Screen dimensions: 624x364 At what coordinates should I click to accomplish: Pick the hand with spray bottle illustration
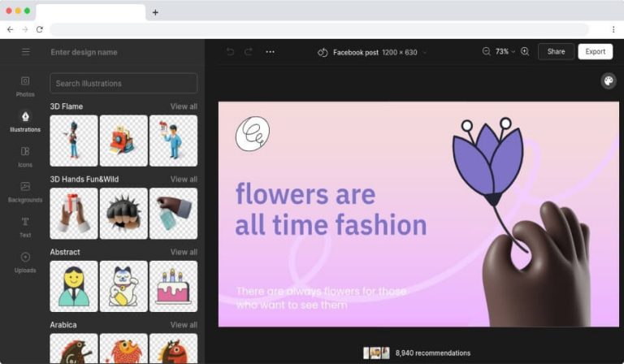click(x=174, y=214)
